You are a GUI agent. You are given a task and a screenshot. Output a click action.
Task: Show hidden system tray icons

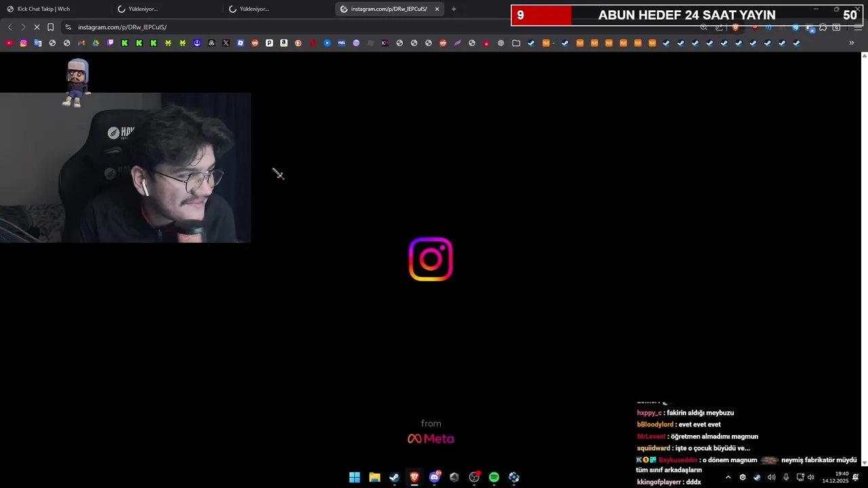(x=728, y=477)
